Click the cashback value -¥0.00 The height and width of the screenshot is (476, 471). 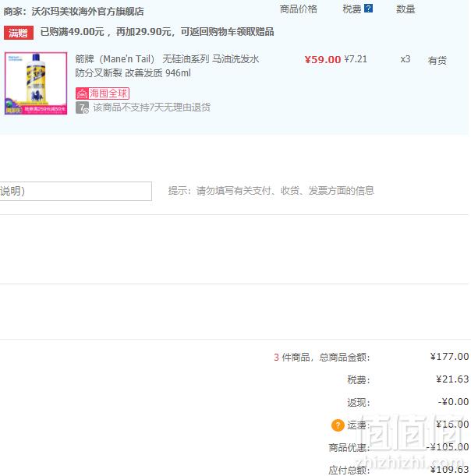point(453,402)
